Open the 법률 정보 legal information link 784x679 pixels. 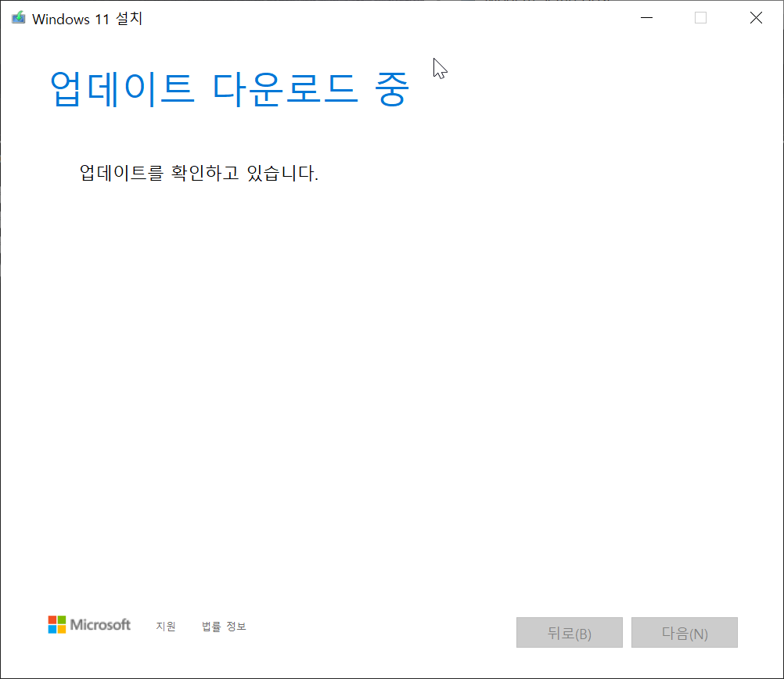[224, 626]
